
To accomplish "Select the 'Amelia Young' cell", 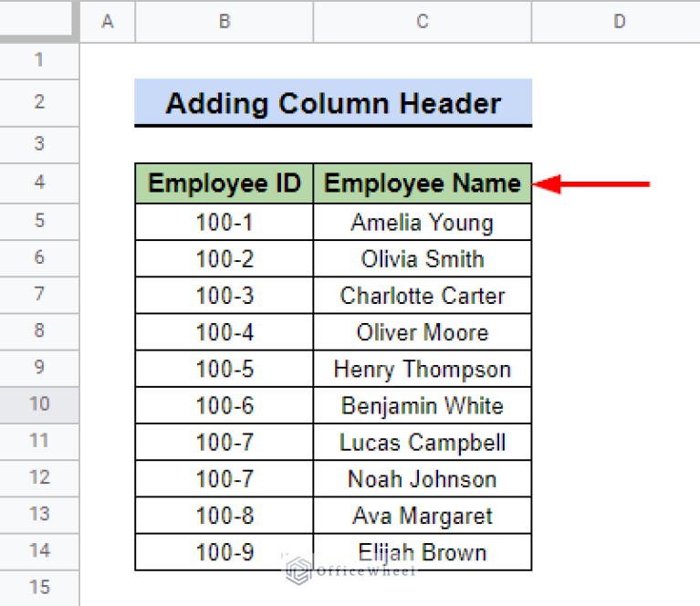I will 423,222.
